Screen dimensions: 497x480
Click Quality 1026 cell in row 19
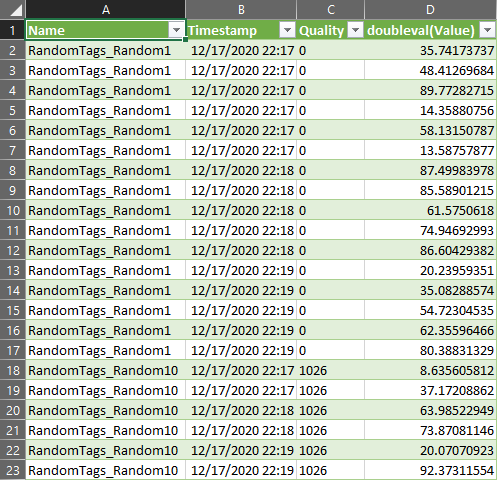(331, 390)
